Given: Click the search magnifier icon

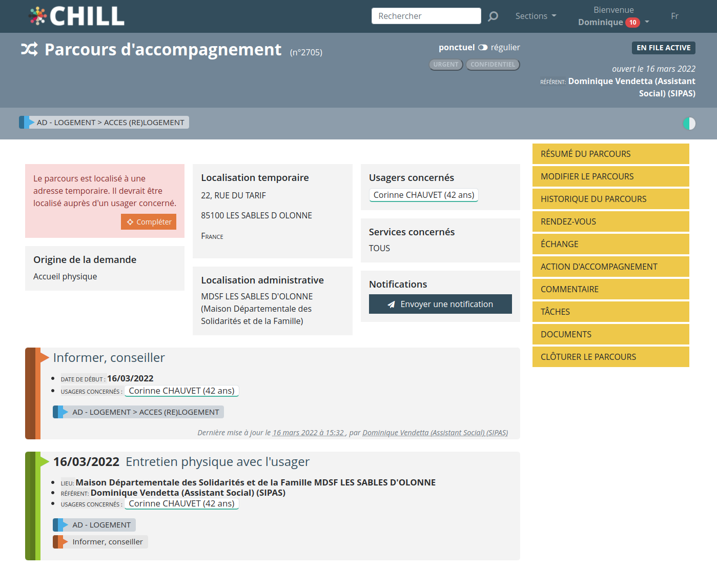Looking at the screenshot, I should tap(493, 16).
